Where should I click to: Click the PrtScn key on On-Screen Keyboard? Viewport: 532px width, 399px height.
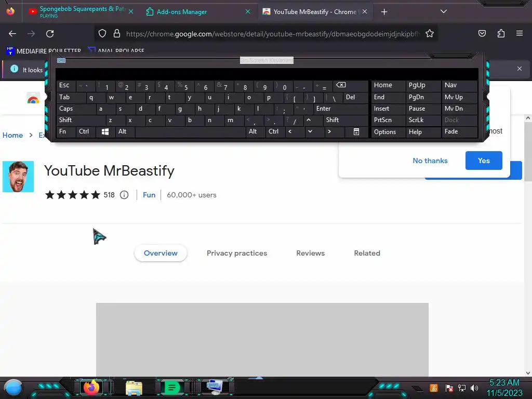[388, 120]
